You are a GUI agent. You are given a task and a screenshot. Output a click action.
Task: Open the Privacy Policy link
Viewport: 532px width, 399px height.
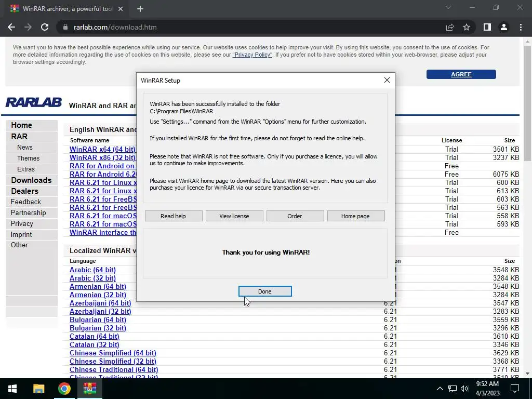point(252,55)
